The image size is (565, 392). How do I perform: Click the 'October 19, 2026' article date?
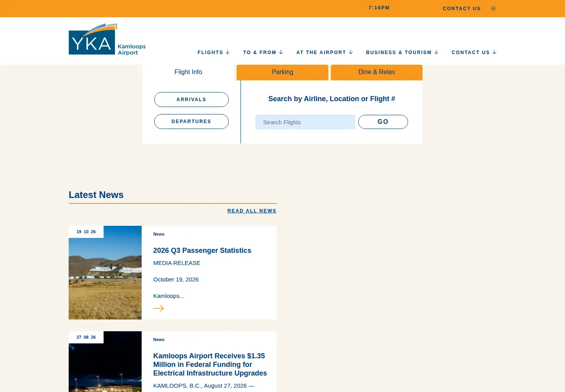(x=176, y=279)
